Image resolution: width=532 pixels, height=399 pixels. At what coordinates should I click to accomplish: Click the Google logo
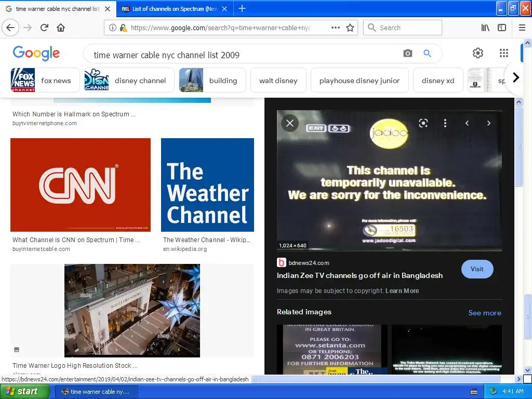pyautogui.click(x=36, y=54)
